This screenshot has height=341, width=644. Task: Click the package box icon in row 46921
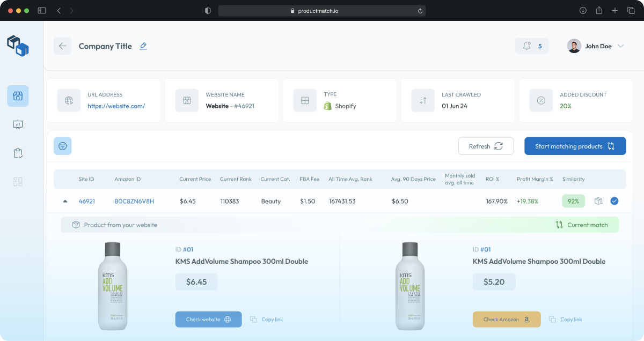(598, 201)
